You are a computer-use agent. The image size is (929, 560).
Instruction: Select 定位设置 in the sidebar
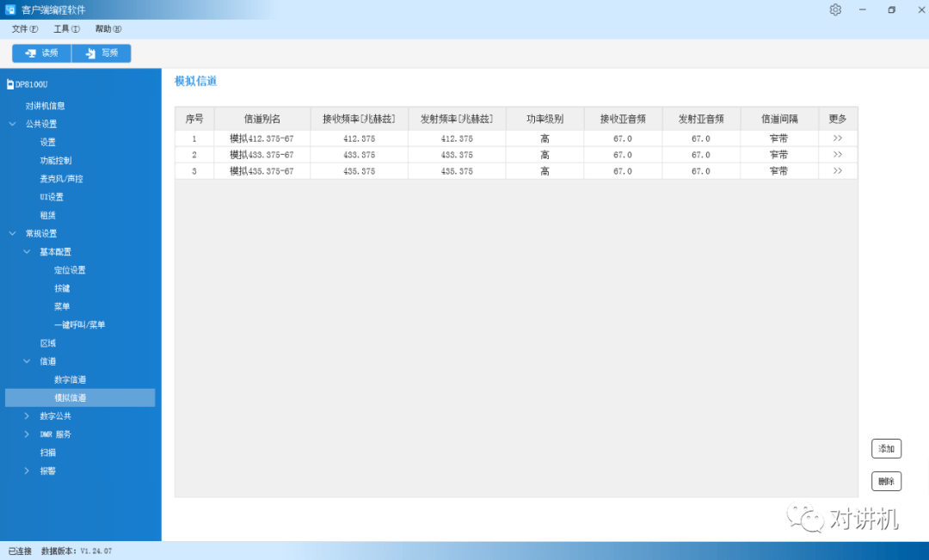pyautogui.click(x=70, y=269)
